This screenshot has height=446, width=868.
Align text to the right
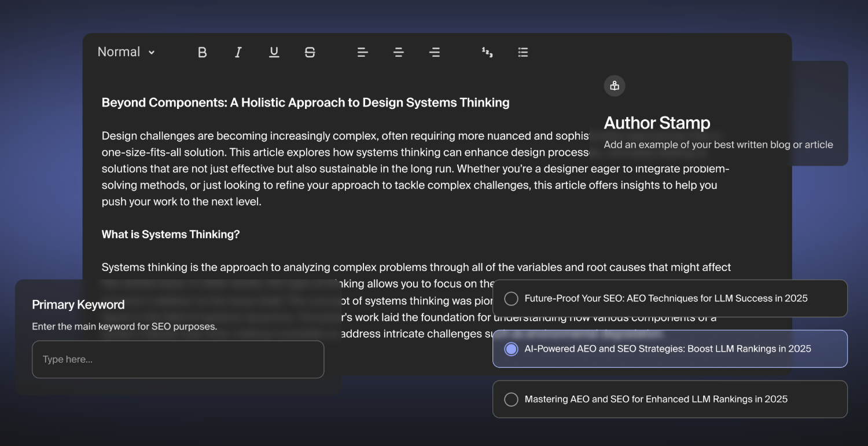435,52
